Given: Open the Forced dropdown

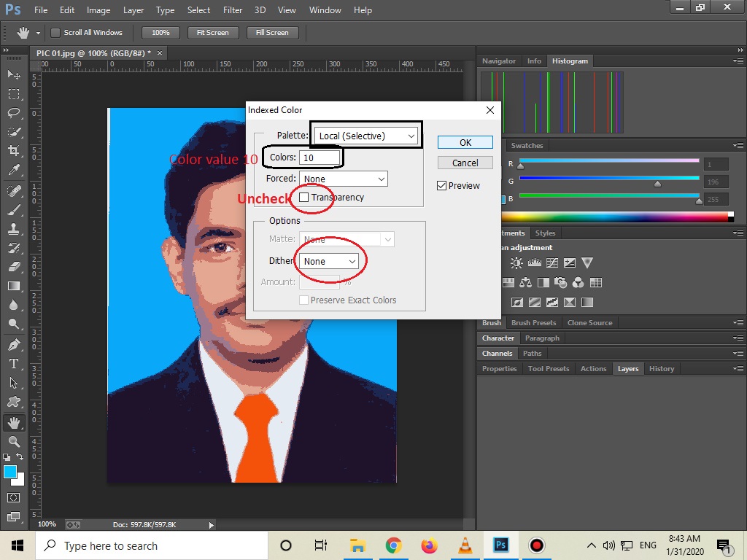Looking at the screenshot, I should pyautogui.click(x=343, y=178).
